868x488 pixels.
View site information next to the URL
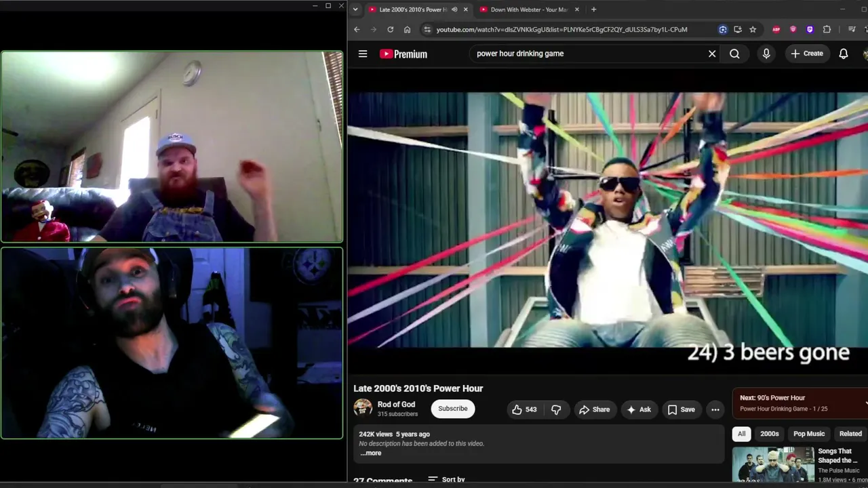[x=426, y=29]
